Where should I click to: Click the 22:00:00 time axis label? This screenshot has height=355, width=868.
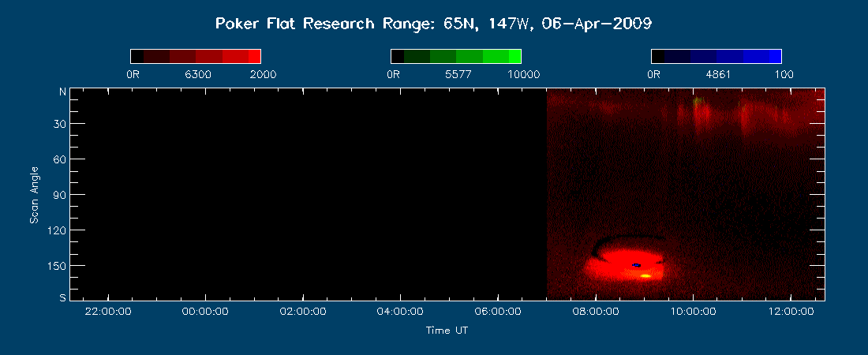[x=108, y=312]
